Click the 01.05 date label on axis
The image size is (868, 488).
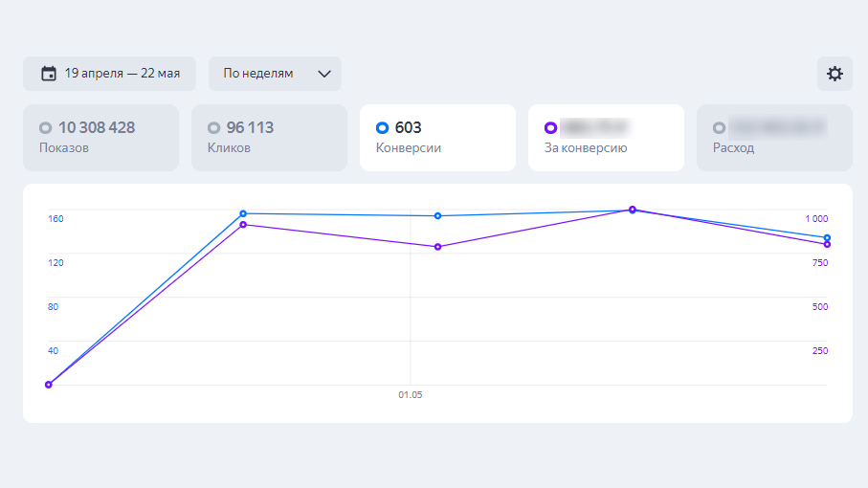411,394
